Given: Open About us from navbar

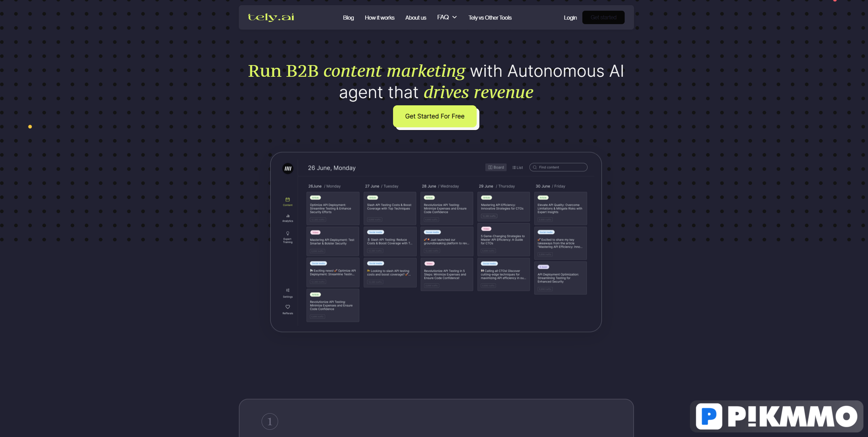Looking at the screenshot, I should (x=415, y=18).
